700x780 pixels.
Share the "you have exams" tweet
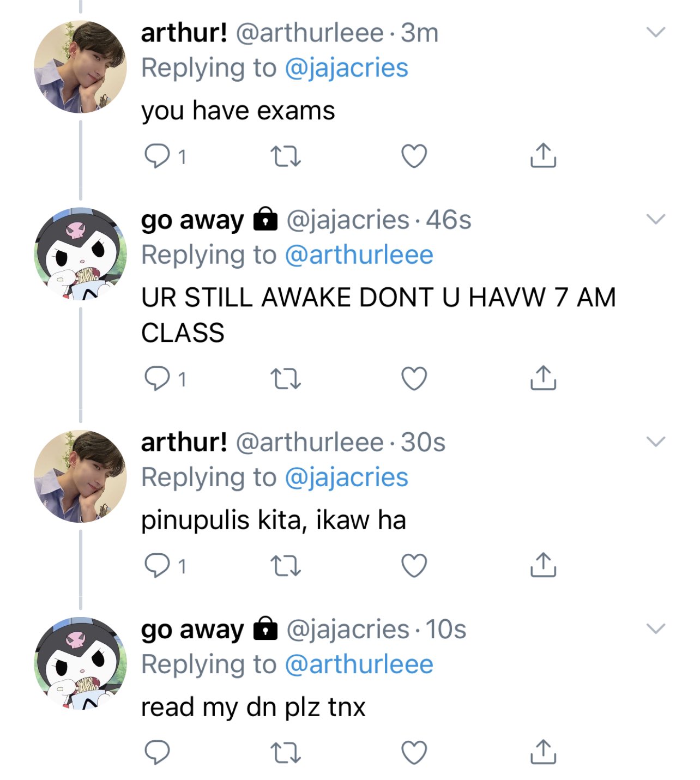point(543,155)
